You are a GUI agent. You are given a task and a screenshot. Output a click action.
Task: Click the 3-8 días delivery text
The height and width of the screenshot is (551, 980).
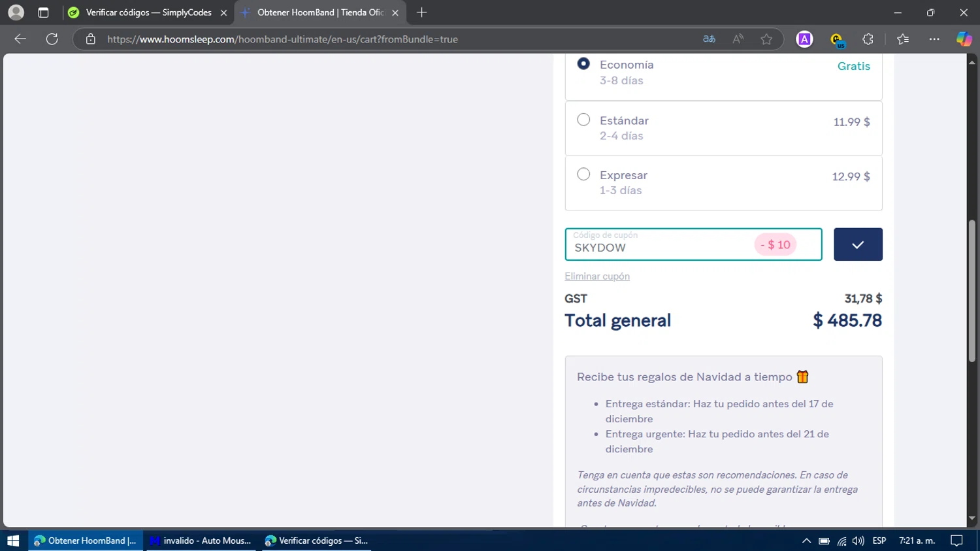click(621, 80)
